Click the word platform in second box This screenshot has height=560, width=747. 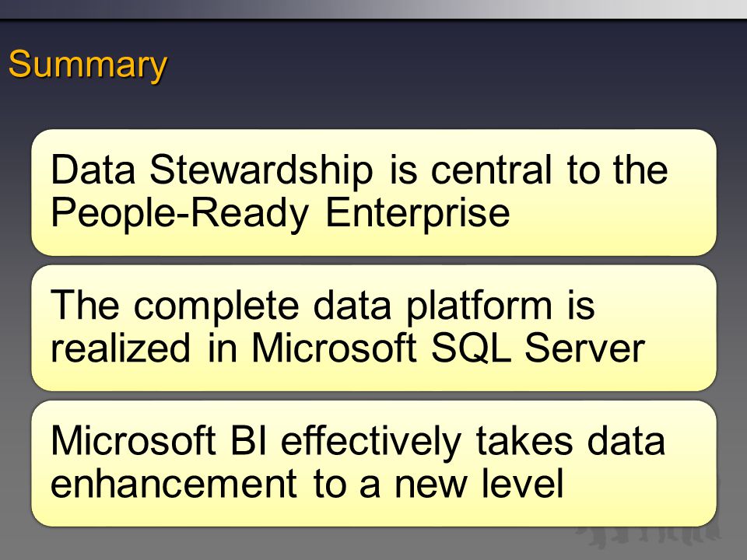(x=479, y=306)
